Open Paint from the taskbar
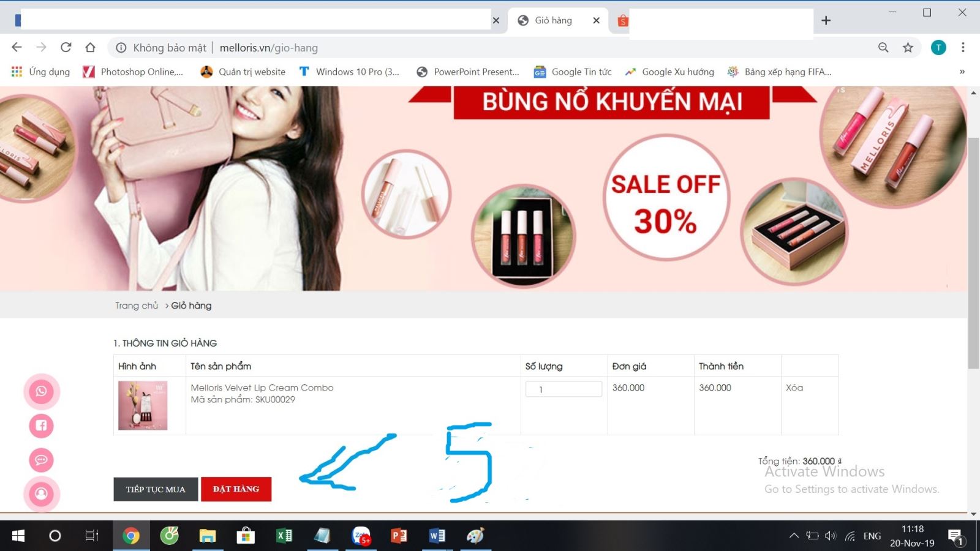Screen dimensions: 980x551 (x=475, y=536)
